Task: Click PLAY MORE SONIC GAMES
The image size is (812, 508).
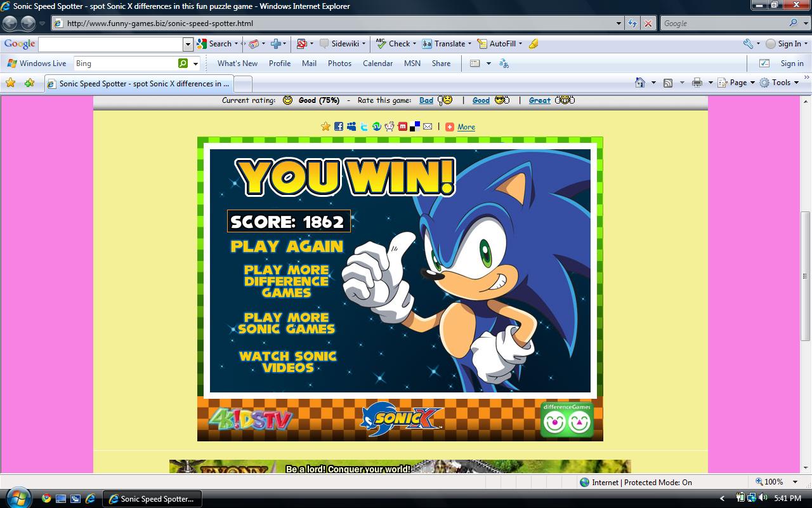Action: click(287, 323)
